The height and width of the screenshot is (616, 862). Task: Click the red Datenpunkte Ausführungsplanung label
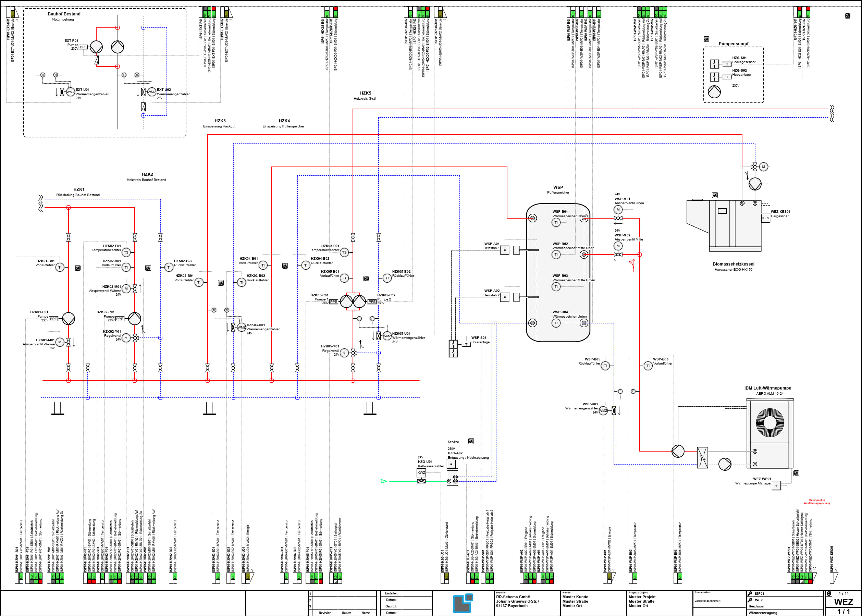[x=817, y=502]
